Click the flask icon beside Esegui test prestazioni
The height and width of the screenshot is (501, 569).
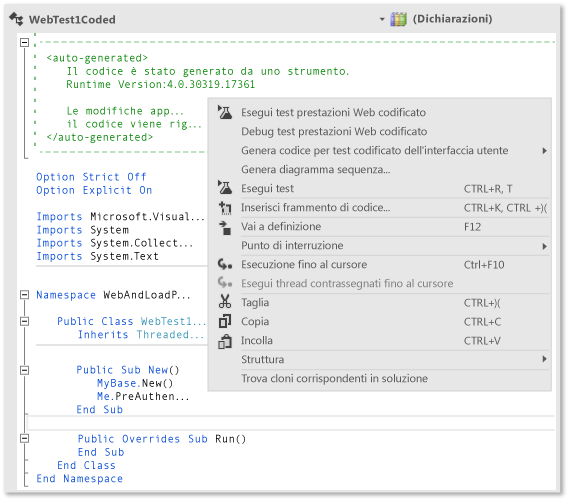(x=225, y=112)
